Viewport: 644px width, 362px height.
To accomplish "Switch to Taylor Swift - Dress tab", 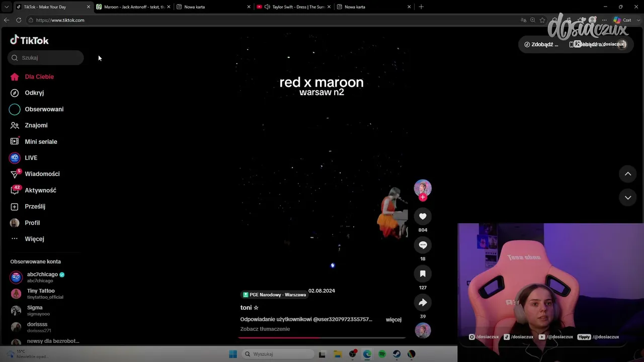I will [x=294, y=7].
